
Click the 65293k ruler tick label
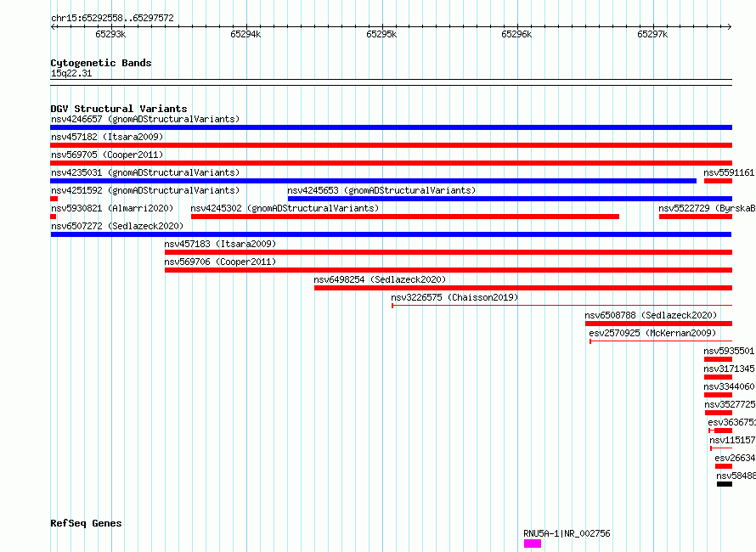tap(110, 34)
